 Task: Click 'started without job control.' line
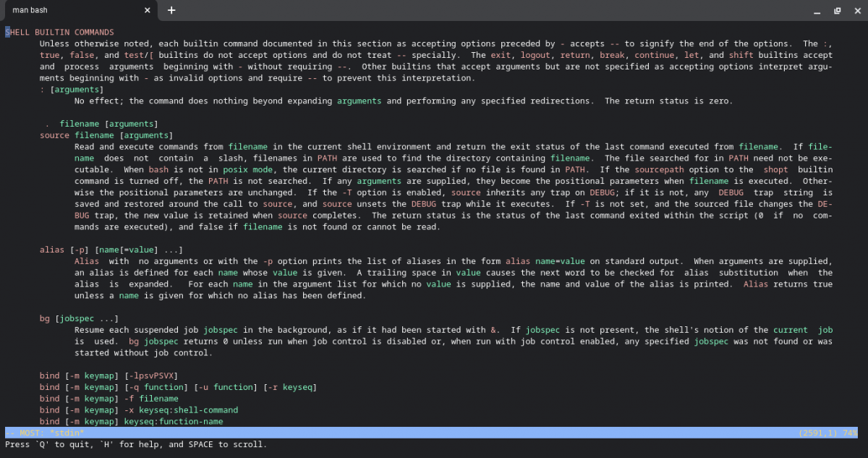[143, 353]
